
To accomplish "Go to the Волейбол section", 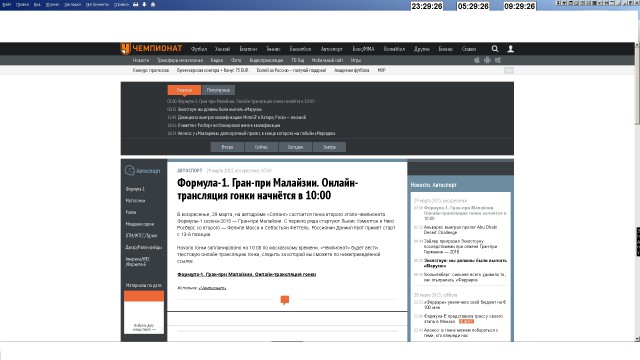I will coord(394,49).
